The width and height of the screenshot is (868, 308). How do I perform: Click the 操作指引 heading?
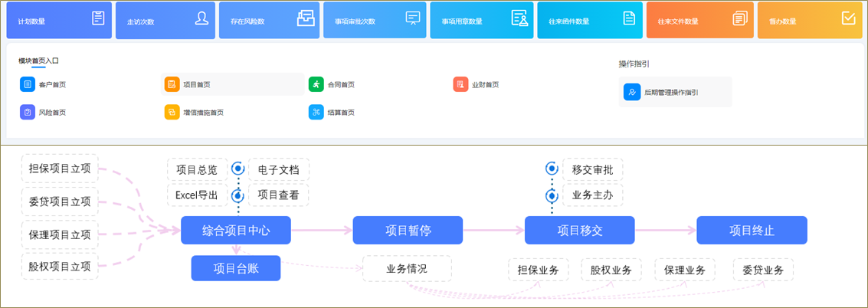pyautogui.click(x=634, y=64)
